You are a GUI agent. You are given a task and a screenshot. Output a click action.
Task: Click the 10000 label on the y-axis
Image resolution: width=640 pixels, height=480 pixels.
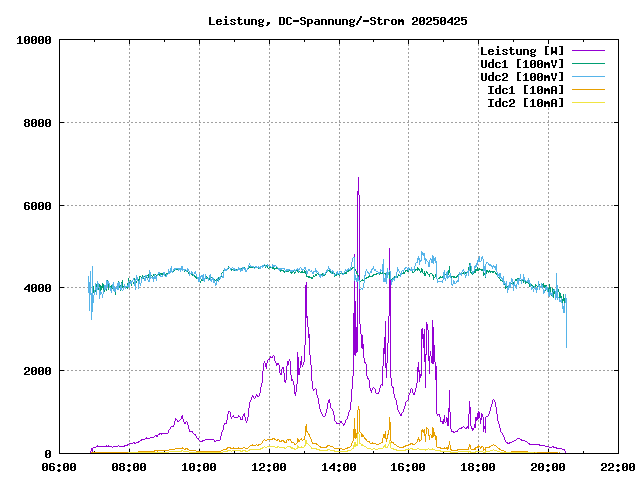32,40
